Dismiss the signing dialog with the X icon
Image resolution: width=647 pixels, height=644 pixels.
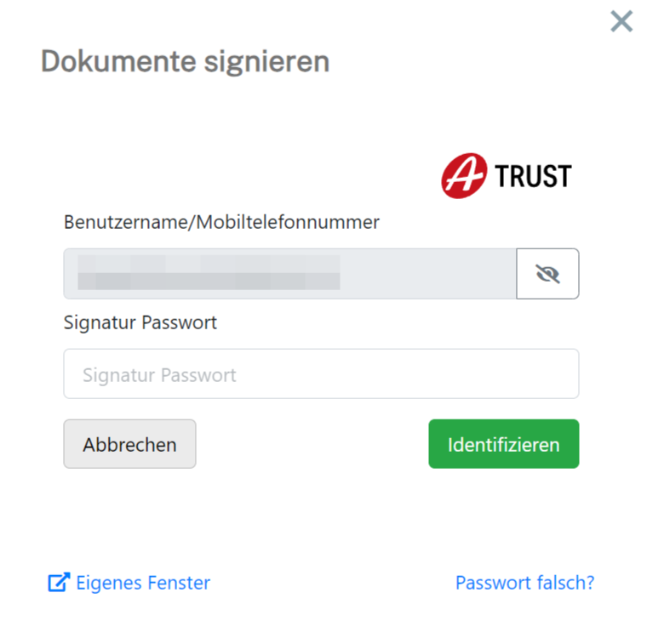click(621, 21)
